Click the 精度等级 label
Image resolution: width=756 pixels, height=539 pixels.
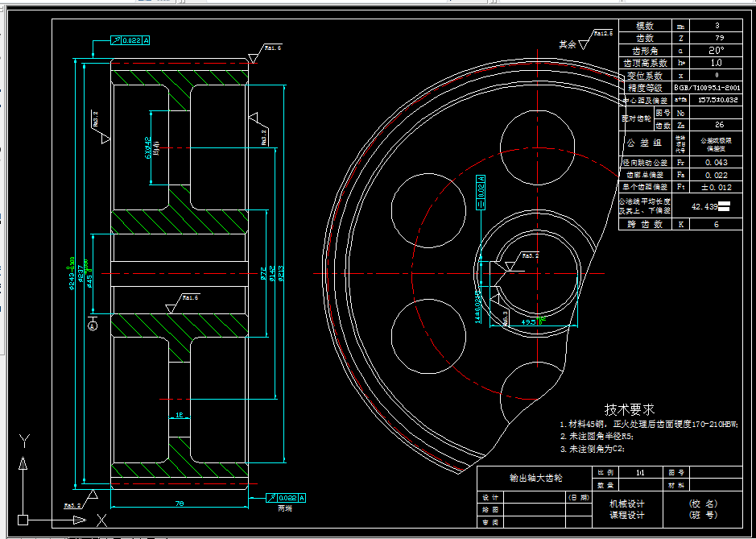[645, 89]
